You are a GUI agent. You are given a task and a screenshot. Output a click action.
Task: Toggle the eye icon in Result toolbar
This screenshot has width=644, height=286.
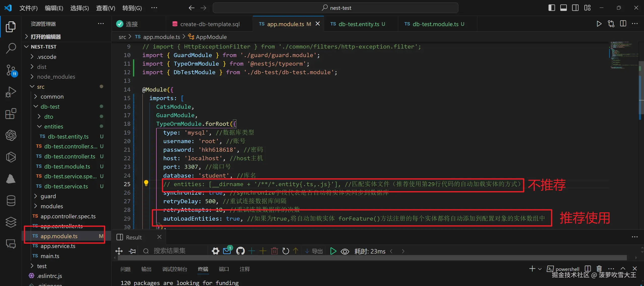coord(345,251)
